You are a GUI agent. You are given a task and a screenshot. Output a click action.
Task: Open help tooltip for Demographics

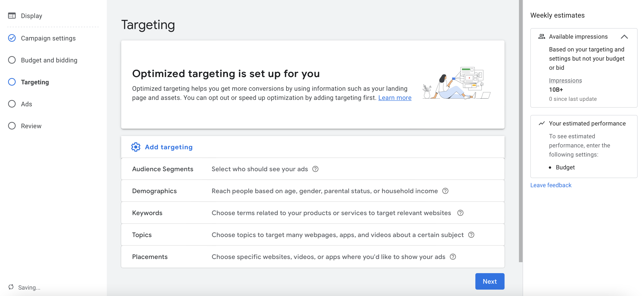(445, 191)
